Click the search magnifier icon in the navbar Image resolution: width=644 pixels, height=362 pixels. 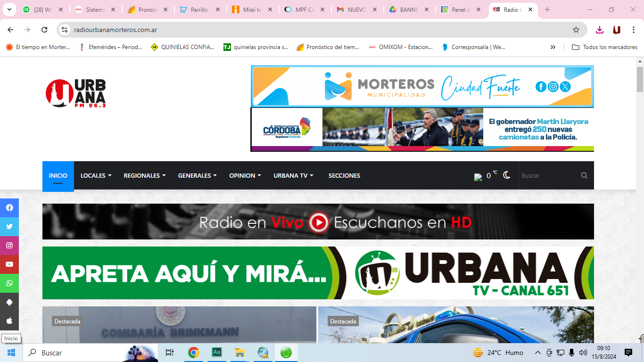click(584, 175)
